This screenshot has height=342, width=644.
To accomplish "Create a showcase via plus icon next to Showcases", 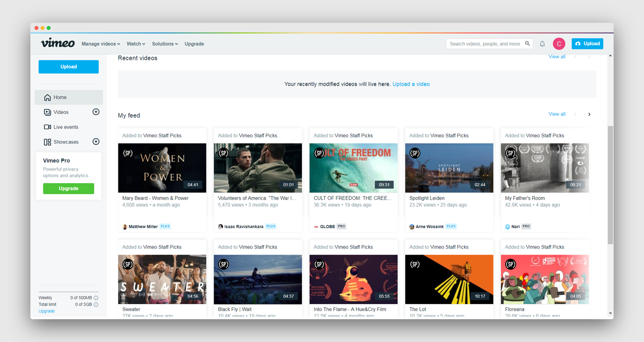I will (96, 142).
